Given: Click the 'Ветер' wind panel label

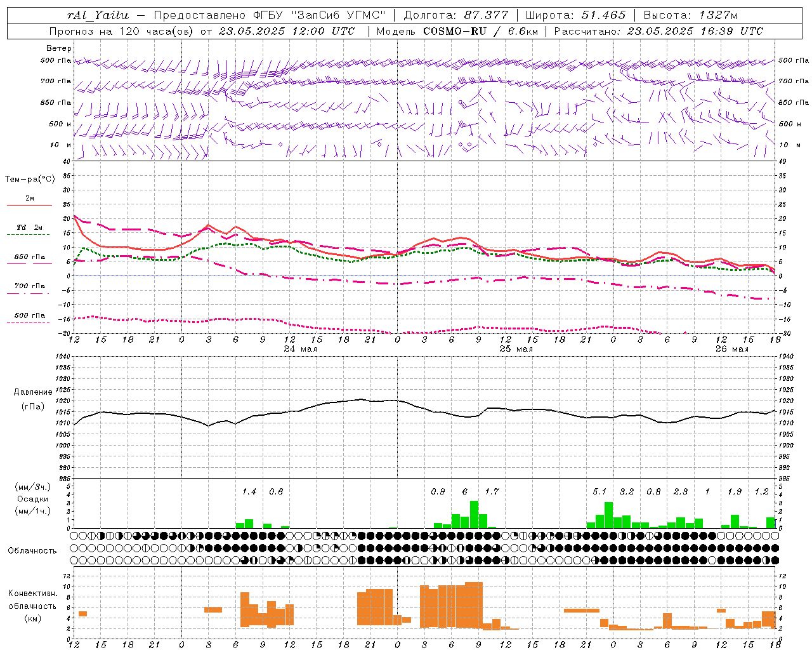Looking at the screenshot, I should (59, 48).
